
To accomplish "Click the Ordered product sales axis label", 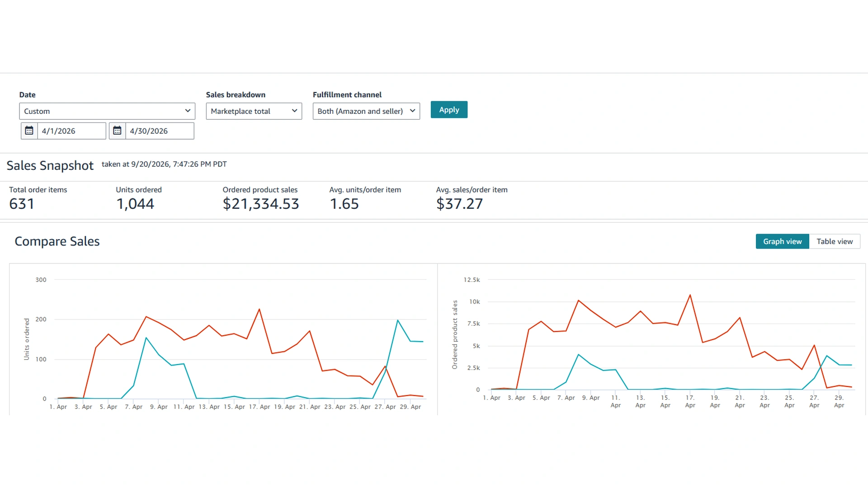I will (455, 334).
